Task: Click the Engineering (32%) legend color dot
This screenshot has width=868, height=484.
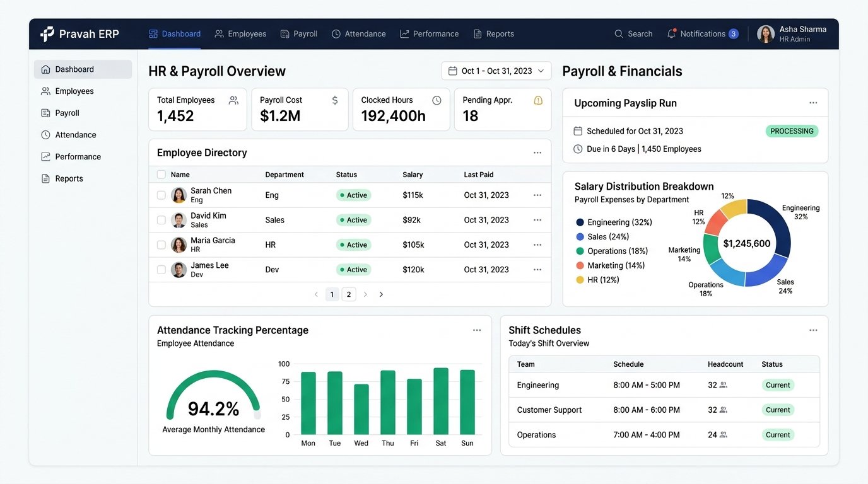Action: point(580,222)
